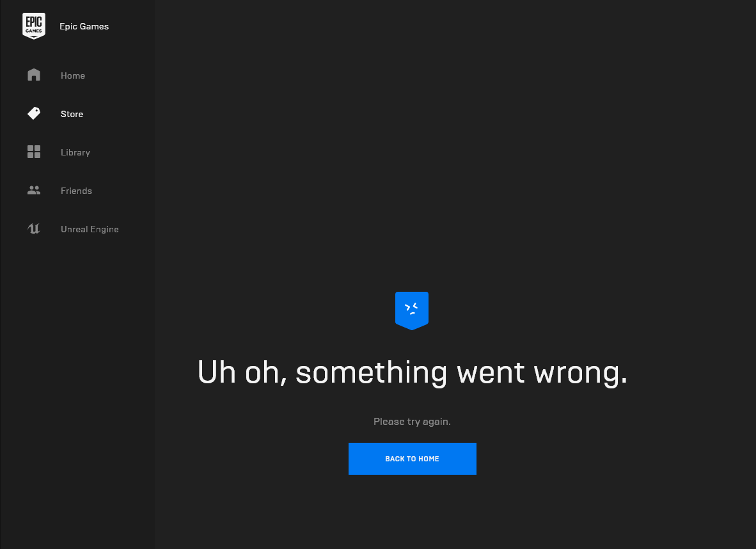
Task: Click the Home house icon
Action: pos(34,75)
